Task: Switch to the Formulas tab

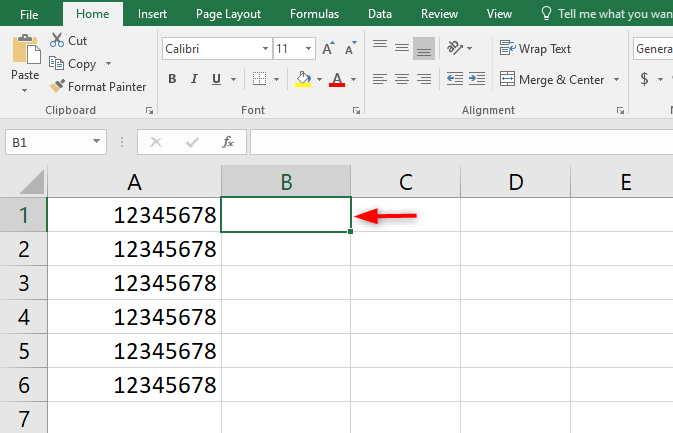Action: pyautogui.click(x=314, y=14)
